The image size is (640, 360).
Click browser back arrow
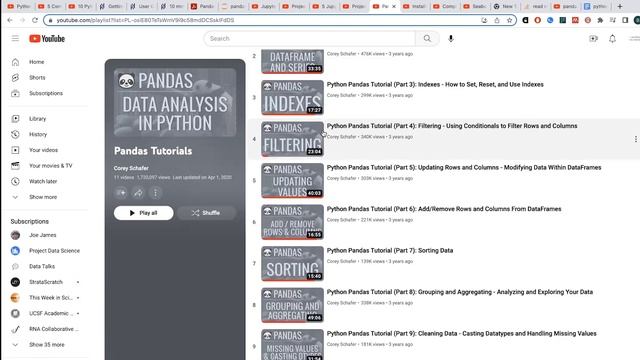10,20
